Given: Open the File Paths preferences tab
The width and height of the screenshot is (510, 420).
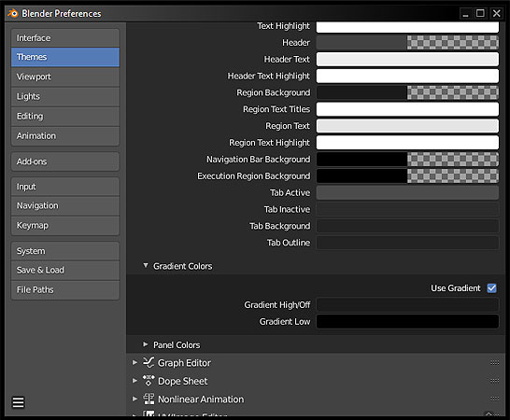Looking at the screenshot, I should click(x=65, y=289).
